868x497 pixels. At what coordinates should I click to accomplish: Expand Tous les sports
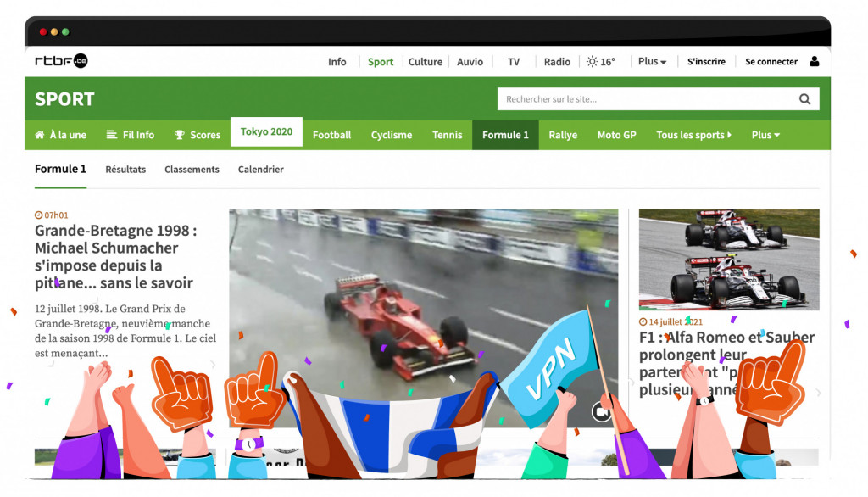(x=693, y=135)
